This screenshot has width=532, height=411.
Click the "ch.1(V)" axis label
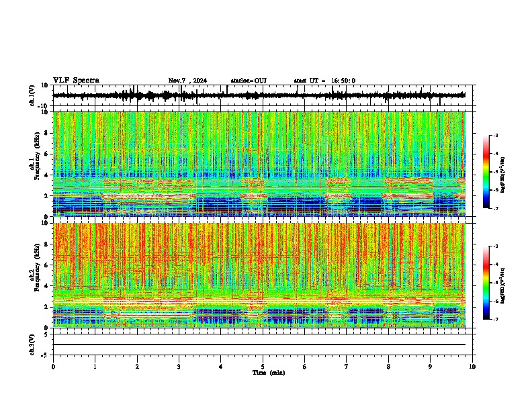pyautogui.click(x=32, y=95)
